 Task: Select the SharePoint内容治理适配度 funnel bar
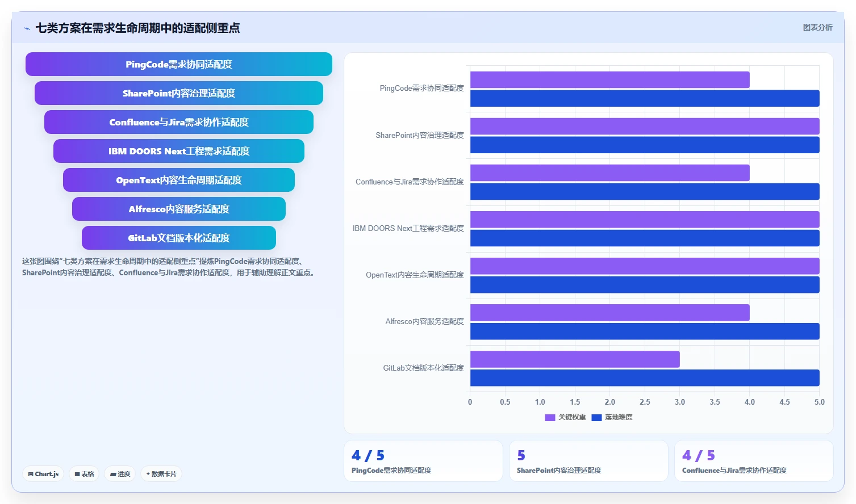pyautogui.click(x=179, y=93)
